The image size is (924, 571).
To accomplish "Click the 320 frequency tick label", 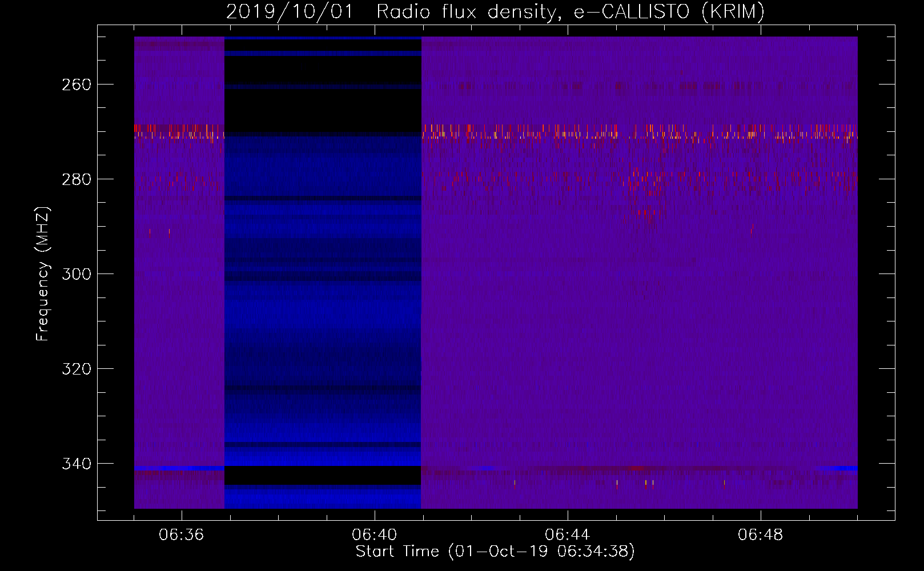I will [77, 369].
